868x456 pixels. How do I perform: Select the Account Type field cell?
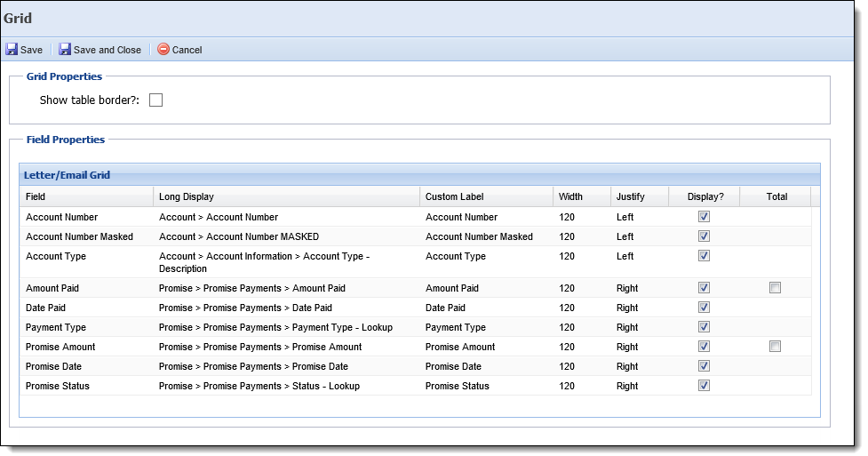(86, 262)
